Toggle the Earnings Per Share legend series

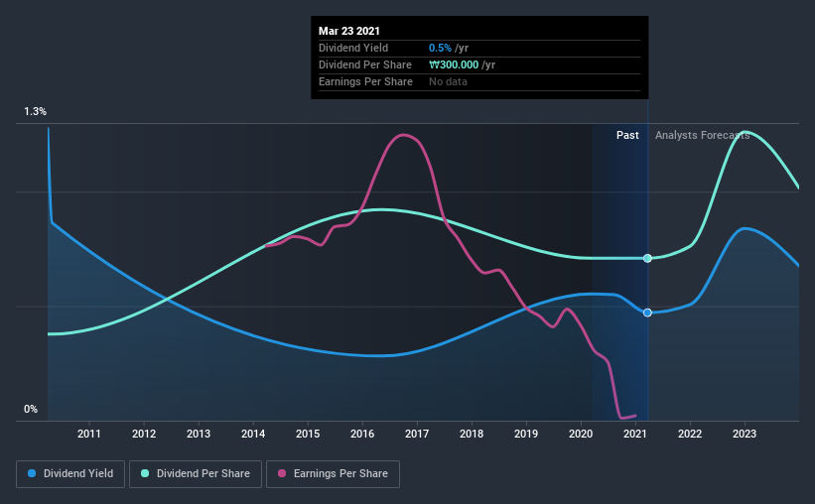click(334, 474)
